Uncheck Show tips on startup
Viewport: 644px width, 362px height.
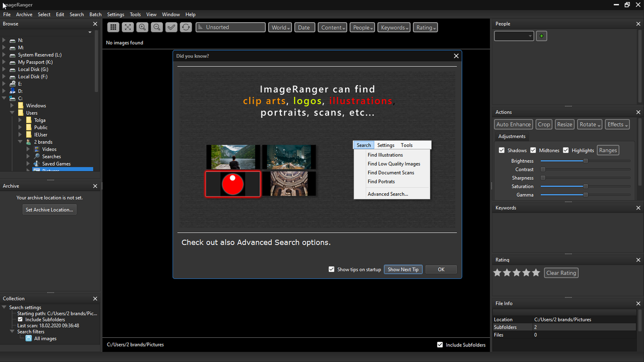[x=332, y=269]
